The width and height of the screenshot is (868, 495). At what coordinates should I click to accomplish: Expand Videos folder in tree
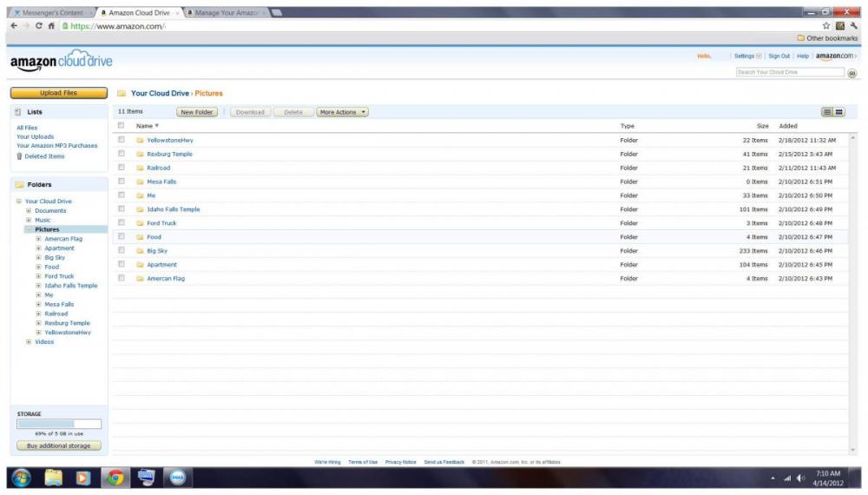29,342
